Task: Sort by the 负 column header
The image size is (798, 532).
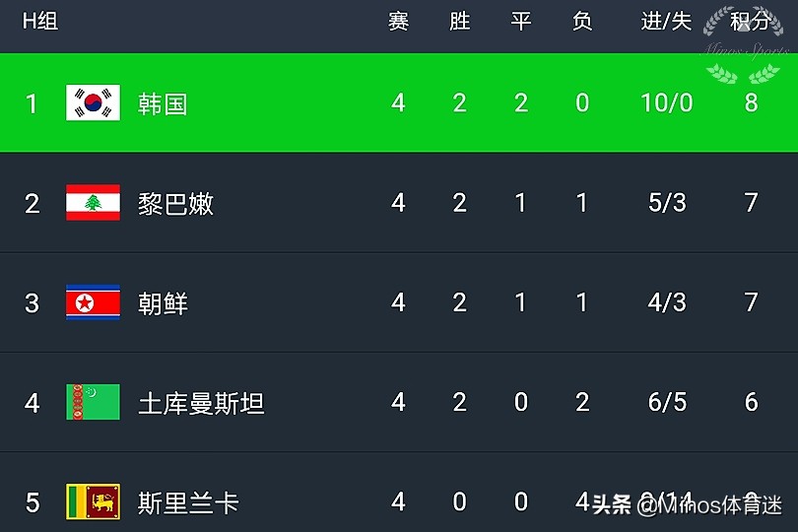Action: (x=582, y=21)
